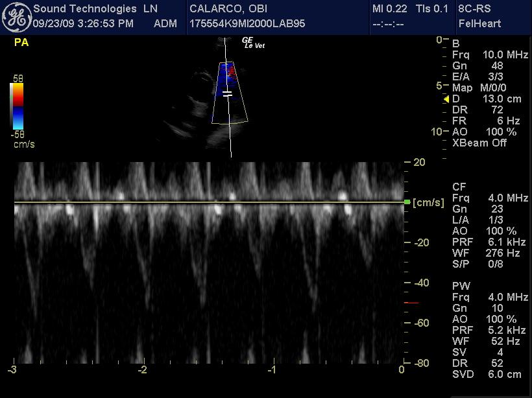The width and height of the screenshot is (532, 398).
Task: Click the red tick marker on velocity scale
Action: coord(411,303)
